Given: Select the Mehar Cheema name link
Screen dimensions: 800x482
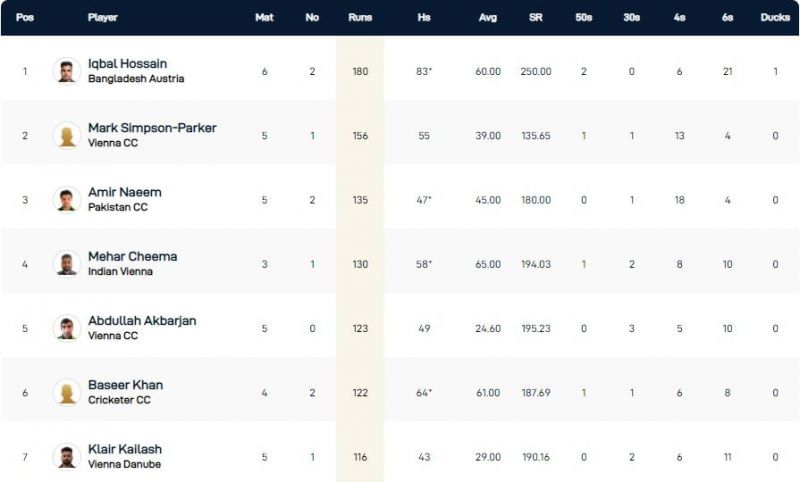Looking at the screenshot, I should 132,256.
